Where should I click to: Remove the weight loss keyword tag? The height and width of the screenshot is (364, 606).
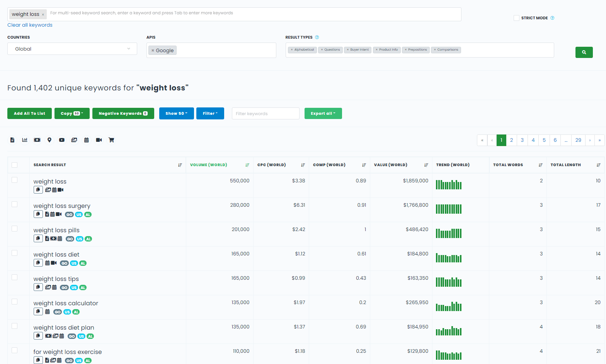[x=43, y=15]
